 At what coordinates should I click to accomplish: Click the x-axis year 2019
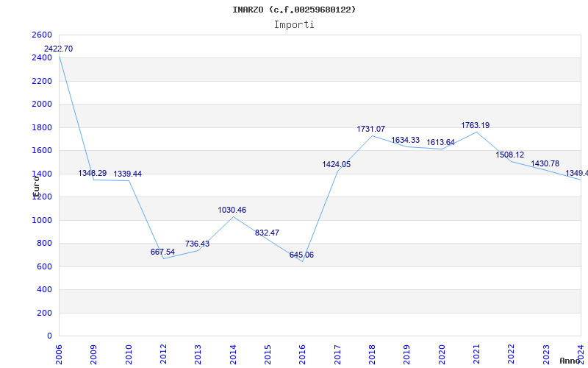(x=407, y=354)
